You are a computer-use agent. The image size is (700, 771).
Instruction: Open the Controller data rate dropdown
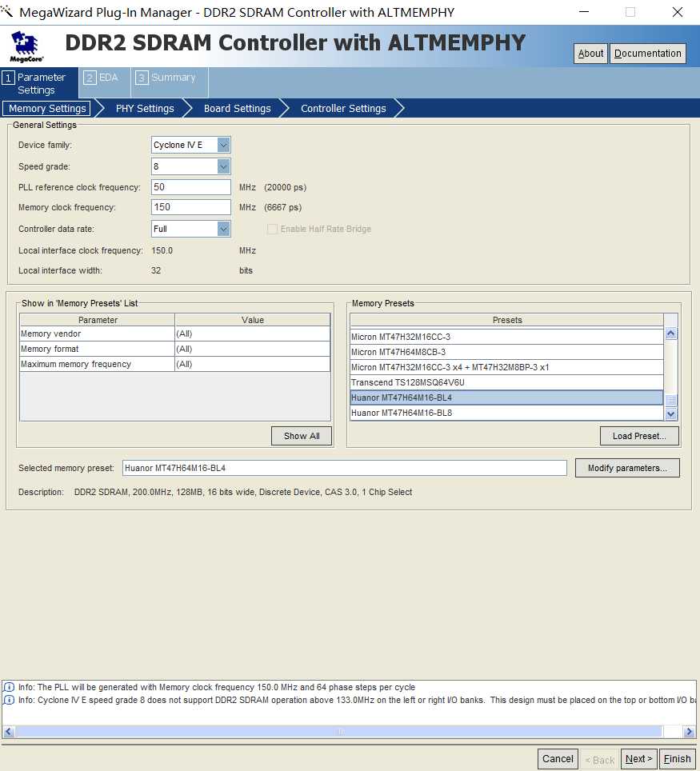[x=223, y=229]
